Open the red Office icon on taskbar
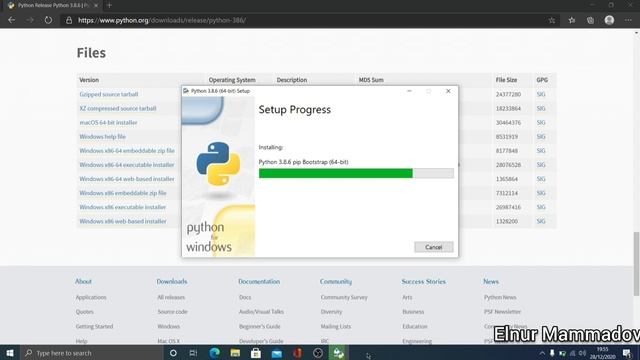 pos(298,353)
